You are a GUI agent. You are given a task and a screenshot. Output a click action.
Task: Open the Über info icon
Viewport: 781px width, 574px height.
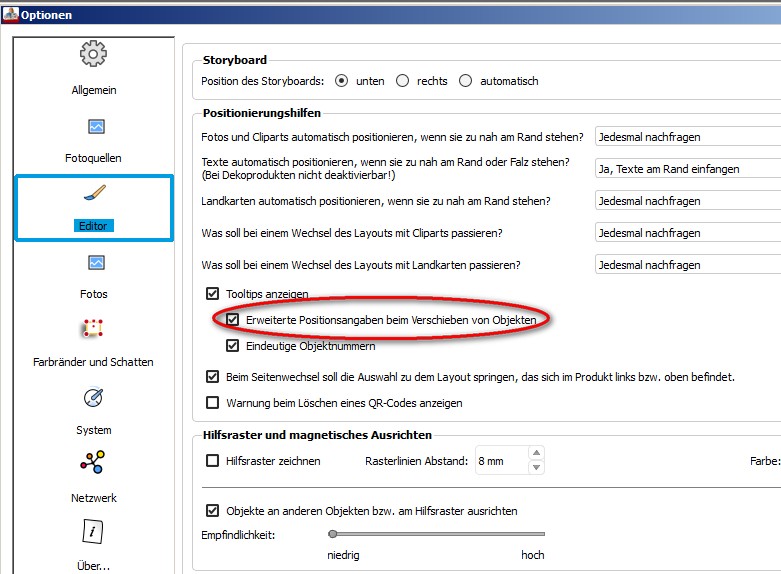tap(93, 531)
